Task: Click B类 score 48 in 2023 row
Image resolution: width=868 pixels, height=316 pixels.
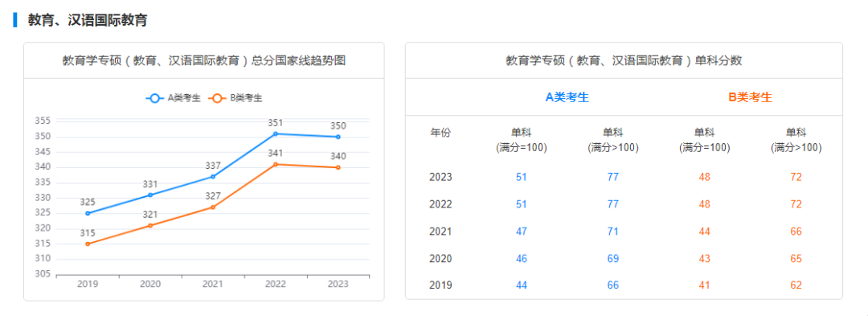Action: tap(705, 177)
